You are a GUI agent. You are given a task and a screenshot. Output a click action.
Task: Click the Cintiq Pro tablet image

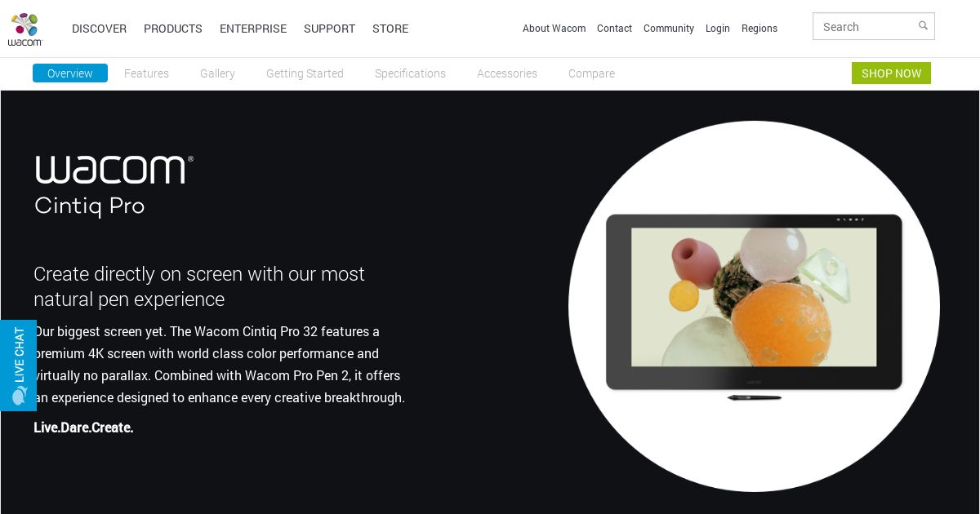[x=754, y=306]
